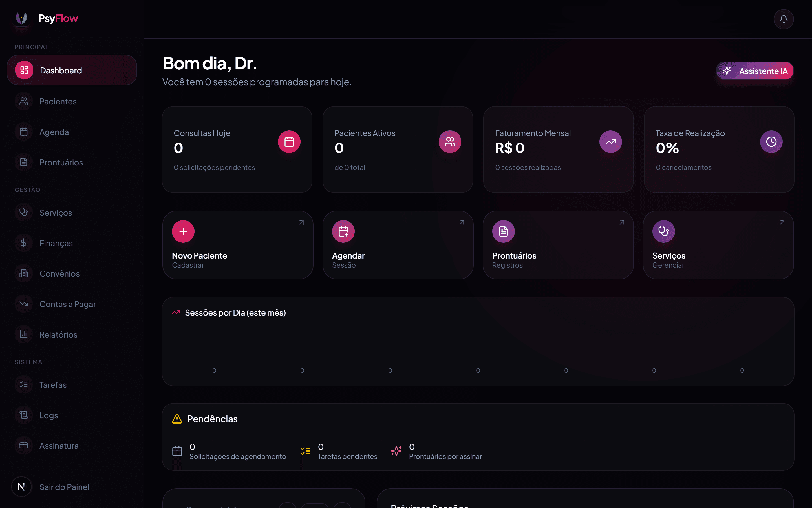Click the Consultas Hoje calendar icon
This screenshot has height=508, width=812.
pyautogui.click(x=289, y=142)
